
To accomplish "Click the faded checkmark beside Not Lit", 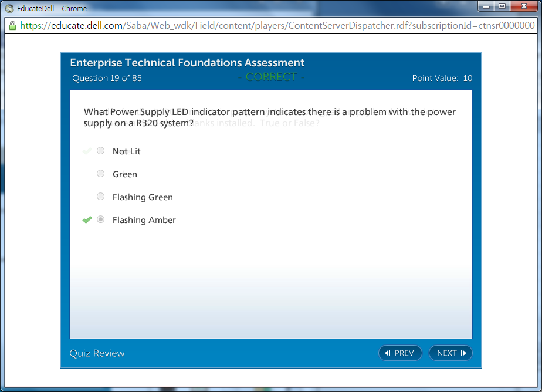I will click(87, 151).
